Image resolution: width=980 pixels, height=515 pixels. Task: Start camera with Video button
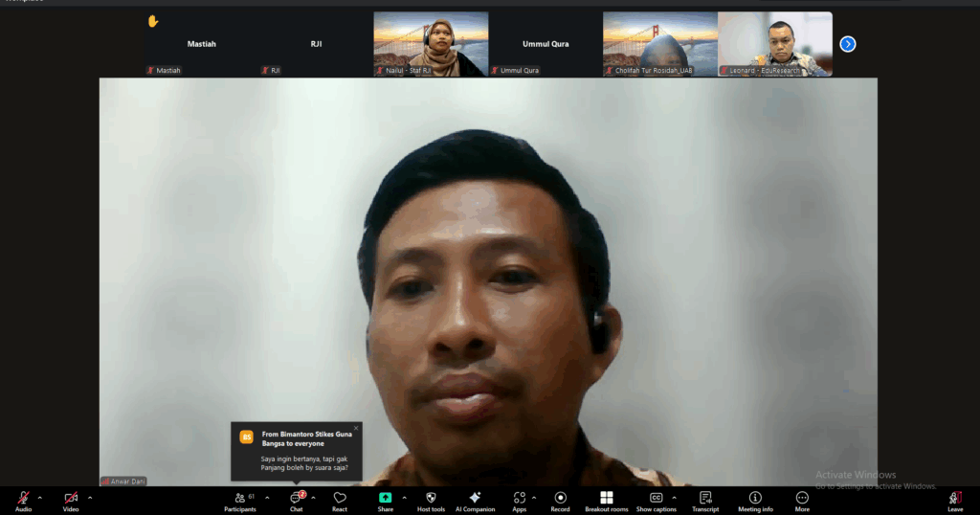[71, 502]
